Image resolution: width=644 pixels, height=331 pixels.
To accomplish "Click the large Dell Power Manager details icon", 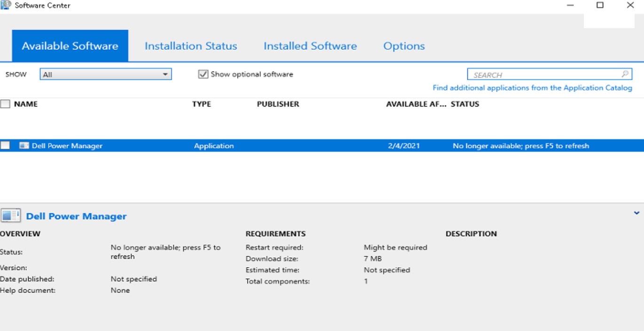I will (x=10, y=216).
